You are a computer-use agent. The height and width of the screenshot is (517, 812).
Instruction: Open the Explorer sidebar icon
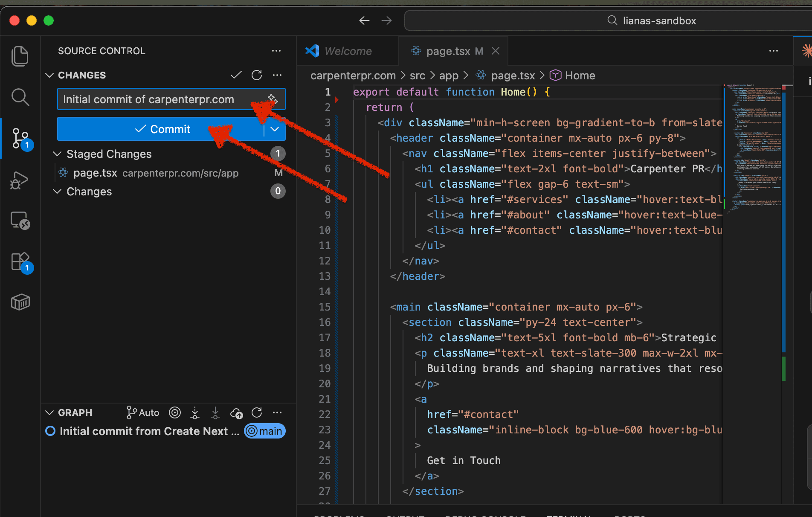click(x=20, y=55)
